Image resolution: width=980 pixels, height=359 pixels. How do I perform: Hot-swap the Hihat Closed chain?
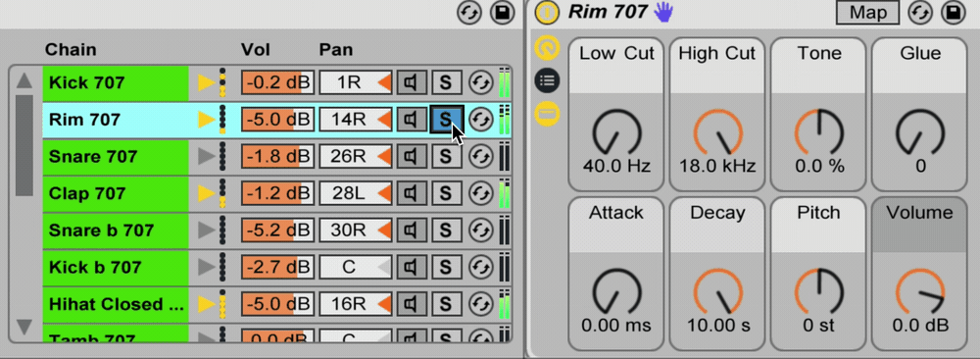tap(480, 304)
